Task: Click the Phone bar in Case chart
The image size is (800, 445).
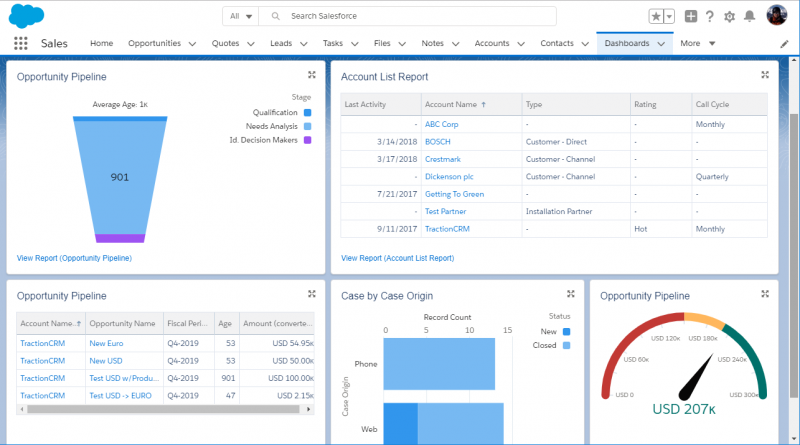Action: [x=439, y=364]
